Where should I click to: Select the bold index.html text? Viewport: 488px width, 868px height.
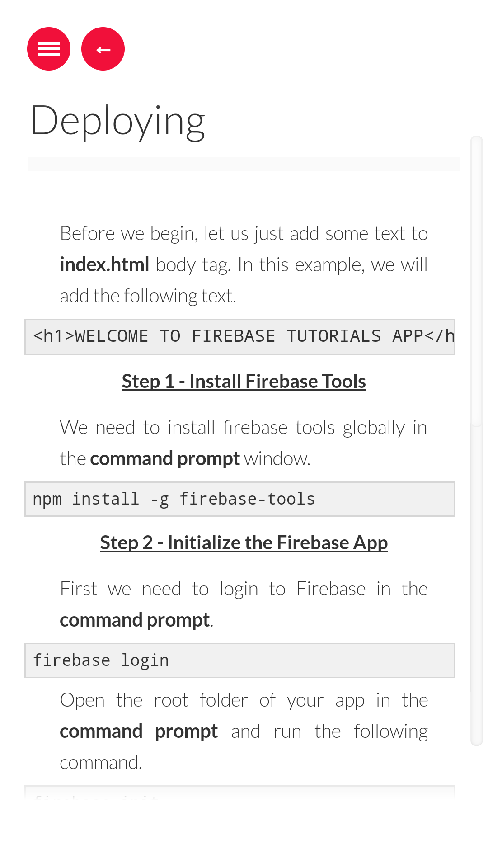[104, 264]
